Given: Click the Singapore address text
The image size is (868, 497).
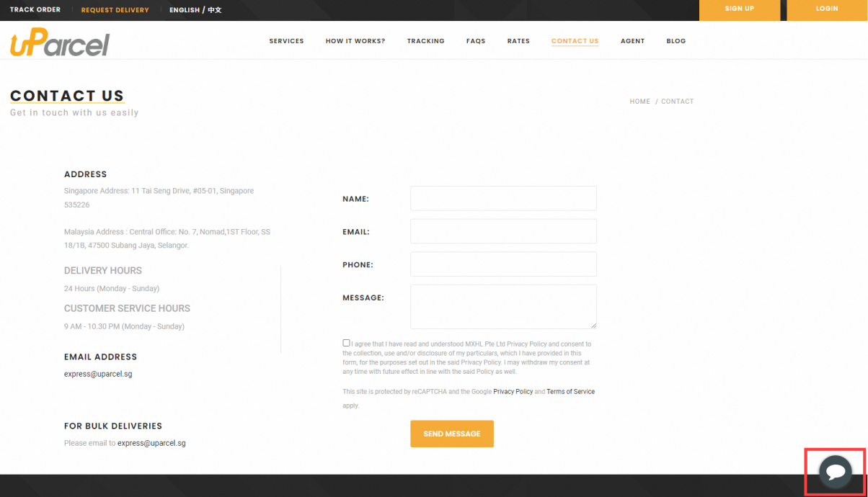Looking at the screenshot, I should pyautogui.click(x=159, y=198).
